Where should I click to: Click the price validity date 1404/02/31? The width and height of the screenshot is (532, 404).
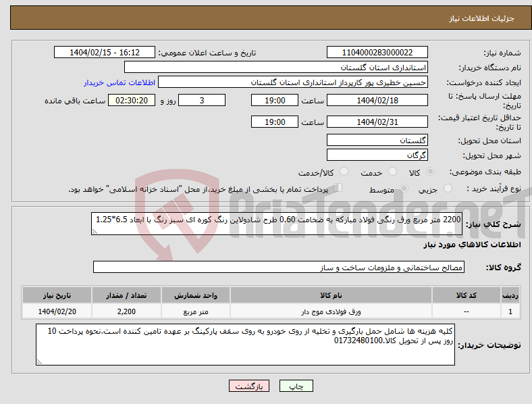(377, 122)
